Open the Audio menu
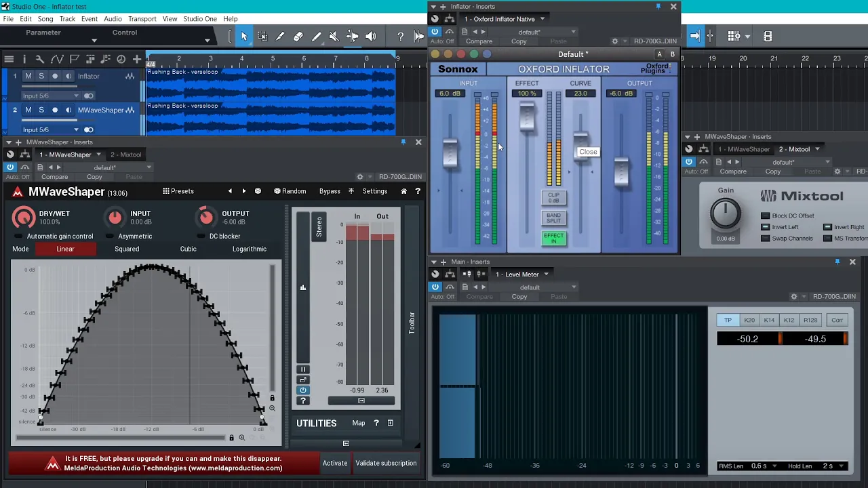 click(x=113, y=19)
